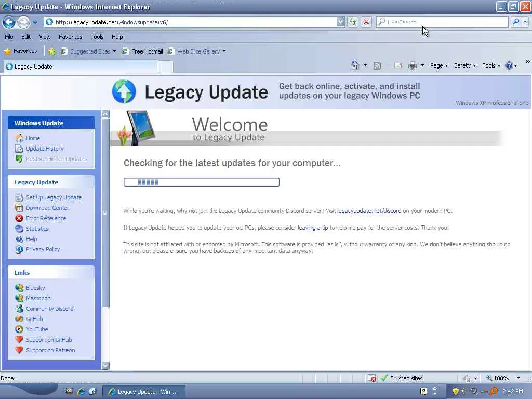Open the command bar Tools menu

[491, 65]
